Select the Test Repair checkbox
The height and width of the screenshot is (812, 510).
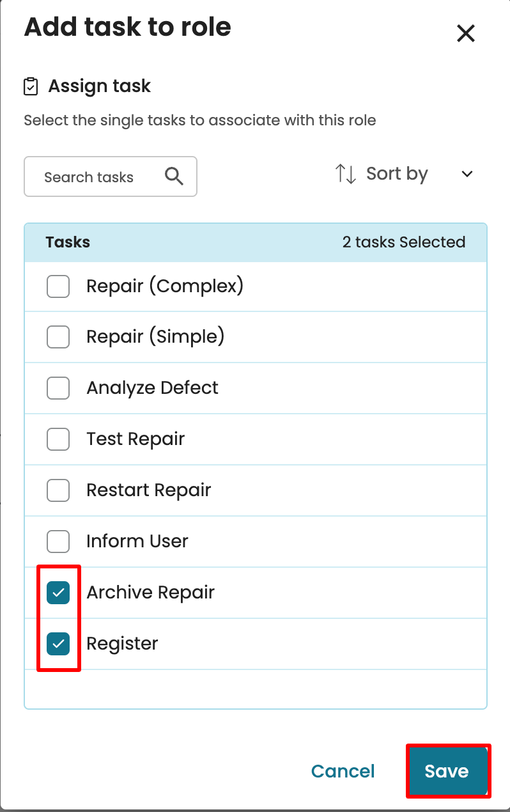coord(58,439)
